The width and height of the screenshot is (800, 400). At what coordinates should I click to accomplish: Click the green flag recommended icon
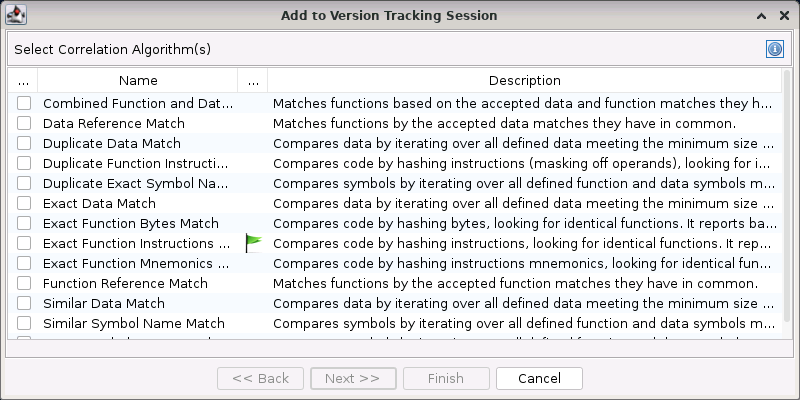[252, 243]
